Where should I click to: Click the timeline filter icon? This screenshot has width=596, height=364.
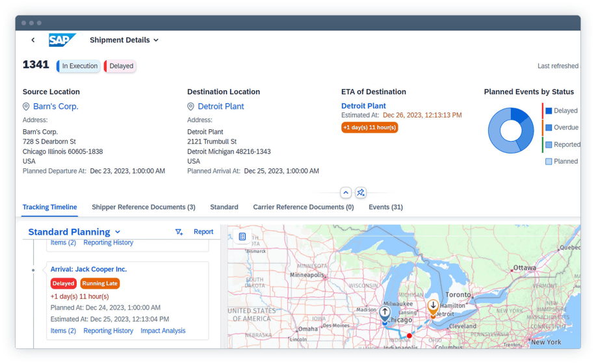click(179, 232)
